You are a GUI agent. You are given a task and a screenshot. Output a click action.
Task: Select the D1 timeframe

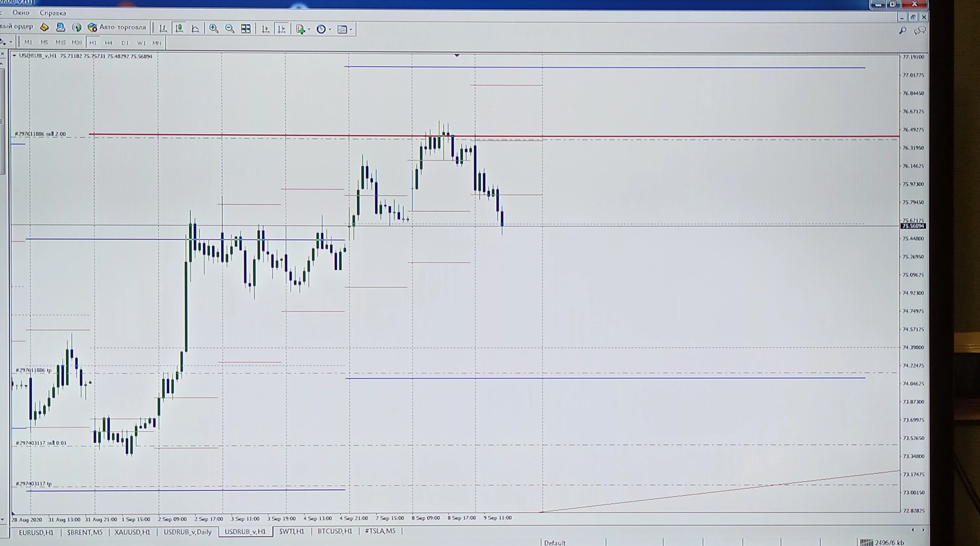(125, 43)
